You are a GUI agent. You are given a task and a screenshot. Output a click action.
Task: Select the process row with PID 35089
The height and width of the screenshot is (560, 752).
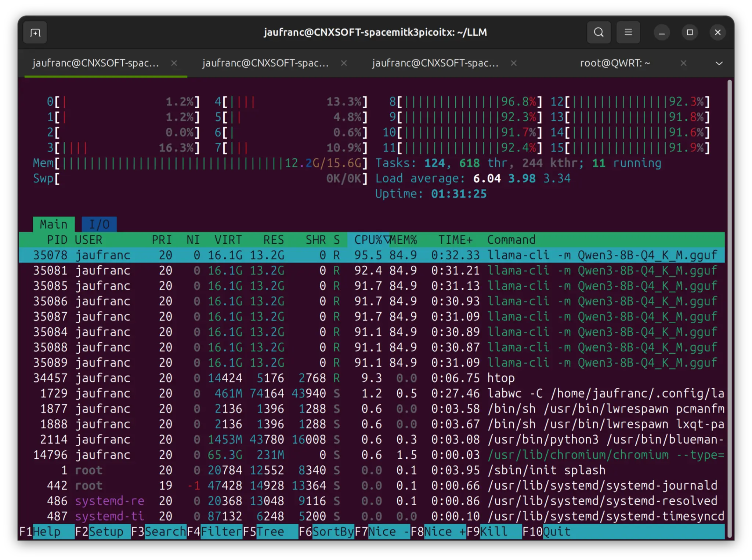pos(372,363)
